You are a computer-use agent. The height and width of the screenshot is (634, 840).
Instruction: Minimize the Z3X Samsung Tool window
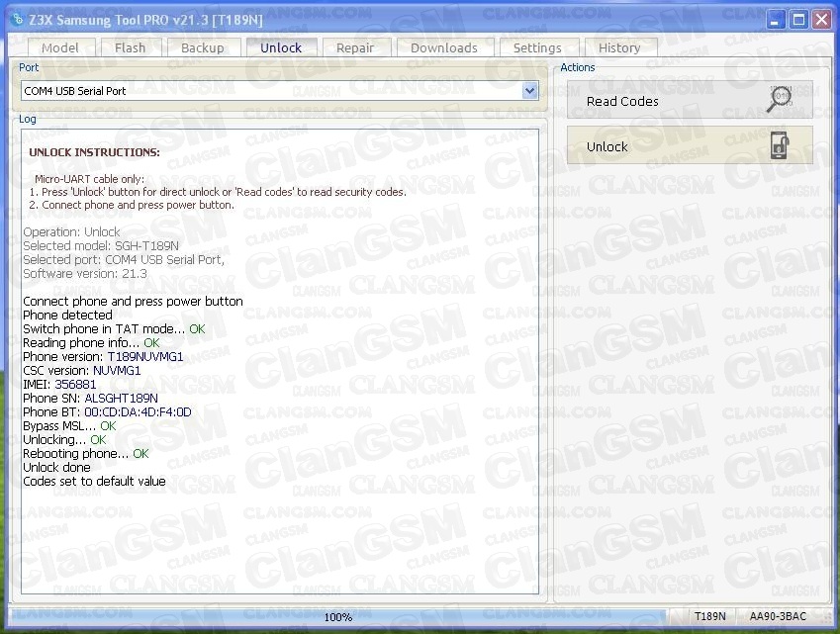click(775, 20)
